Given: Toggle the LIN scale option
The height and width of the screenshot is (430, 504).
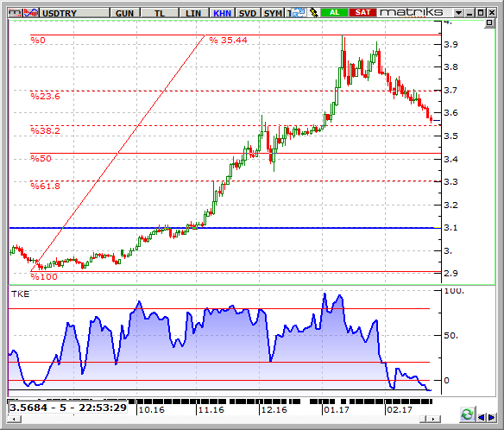Looking at the screenshot, I should point(193,13).
